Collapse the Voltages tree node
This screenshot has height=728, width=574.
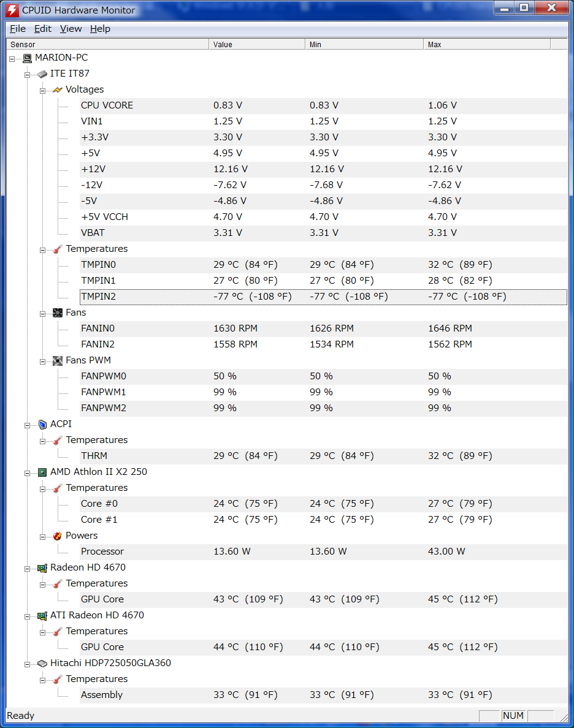pos(42,91)
